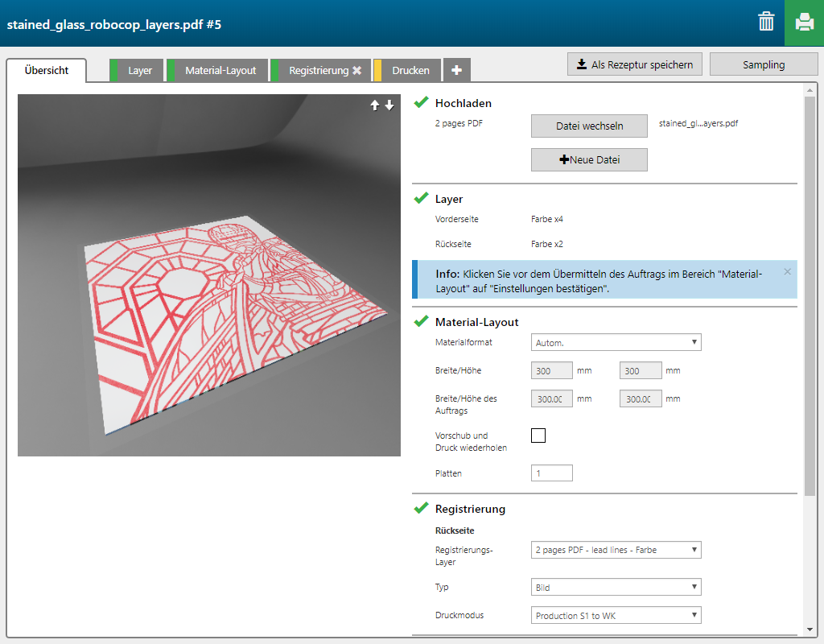
Task: Click the Breite input field with 300
Action: (x=552, y=370)
